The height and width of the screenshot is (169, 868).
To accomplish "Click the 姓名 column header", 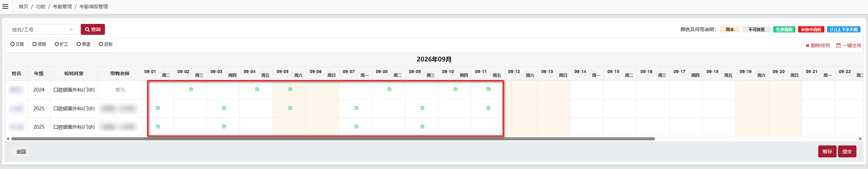I will coord(16,73).
